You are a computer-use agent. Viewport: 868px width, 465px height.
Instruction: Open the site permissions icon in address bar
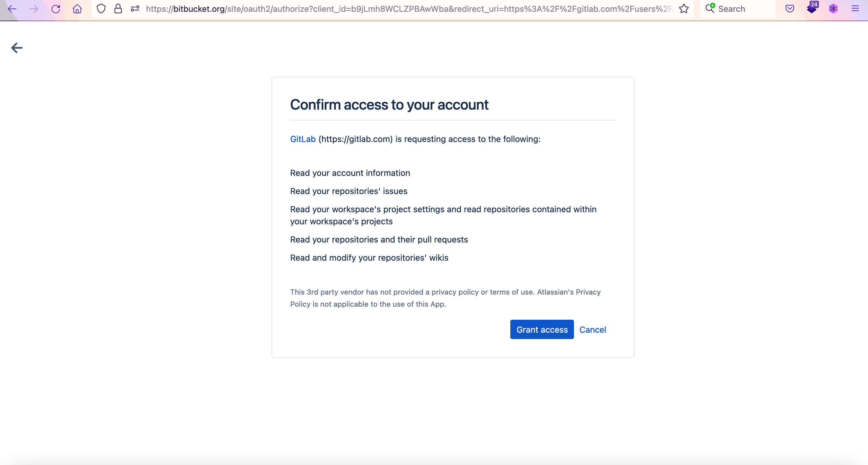click(x=135, y=9)
